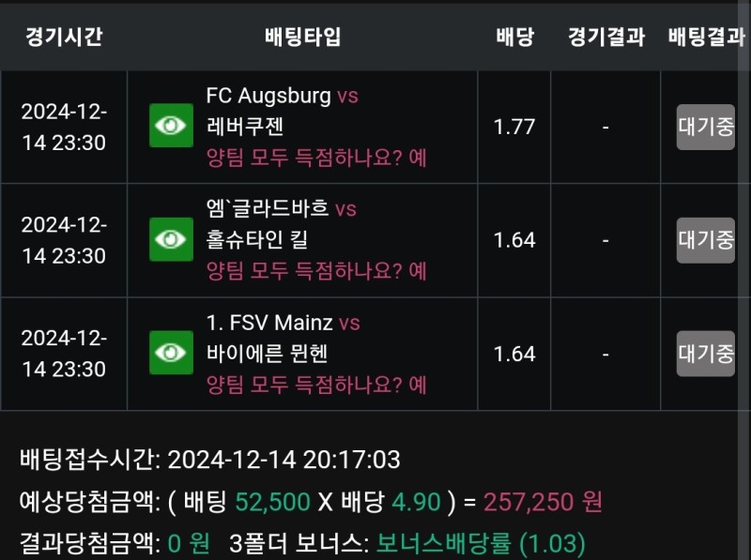Click the eye icon beside 1. FSV Mainz match
Screen dimensions: 751x560
[x=171, y=353]
